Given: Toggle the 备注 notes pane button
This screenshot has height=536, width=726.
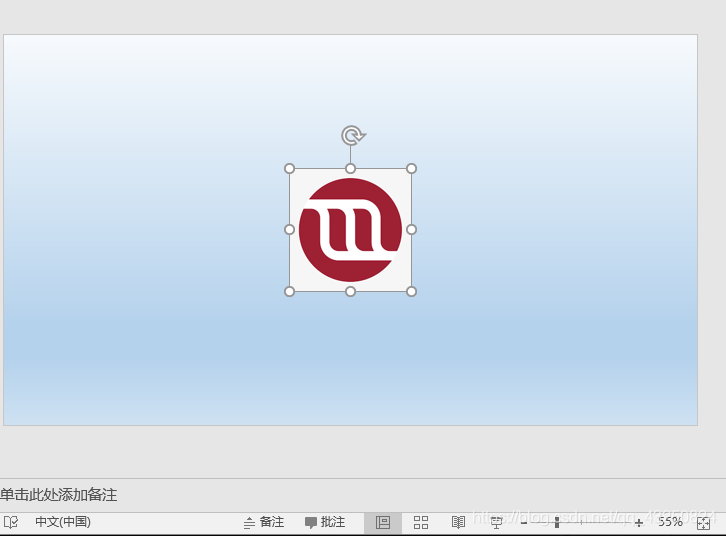Looking at the screenshot, I should [x=263, y=522].
